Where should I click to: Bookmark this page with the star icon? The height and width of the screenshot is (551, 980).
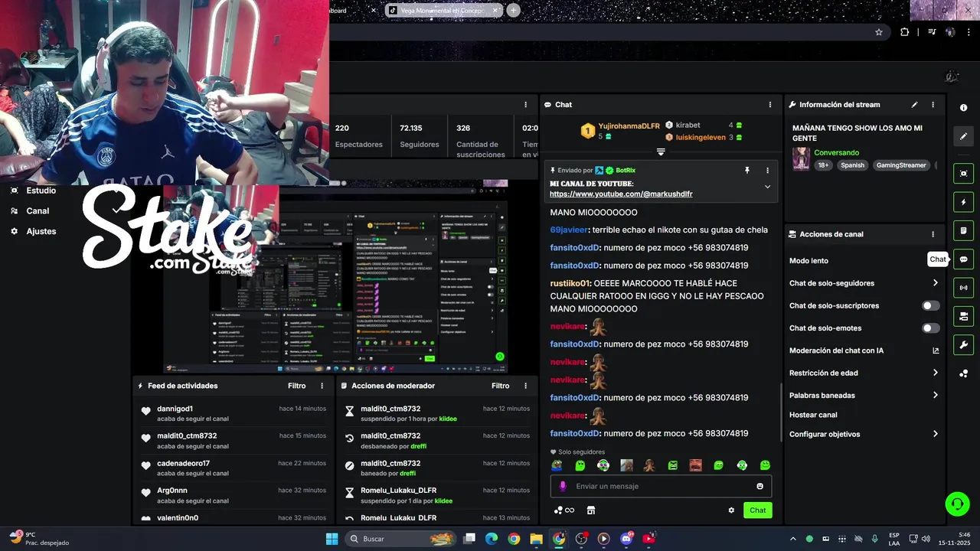tap(879, 32)
